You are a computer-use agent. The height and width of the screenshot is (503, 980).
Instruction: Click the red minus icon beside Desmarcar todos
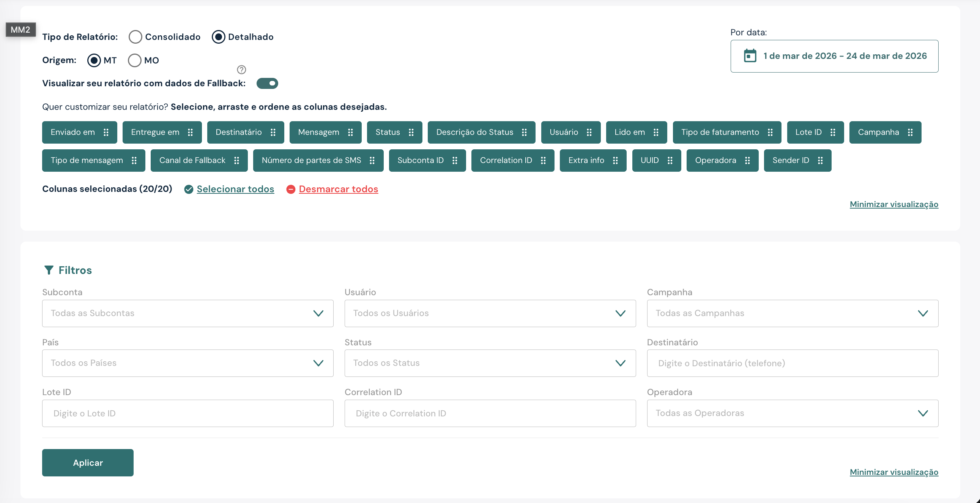click(291, 189)
